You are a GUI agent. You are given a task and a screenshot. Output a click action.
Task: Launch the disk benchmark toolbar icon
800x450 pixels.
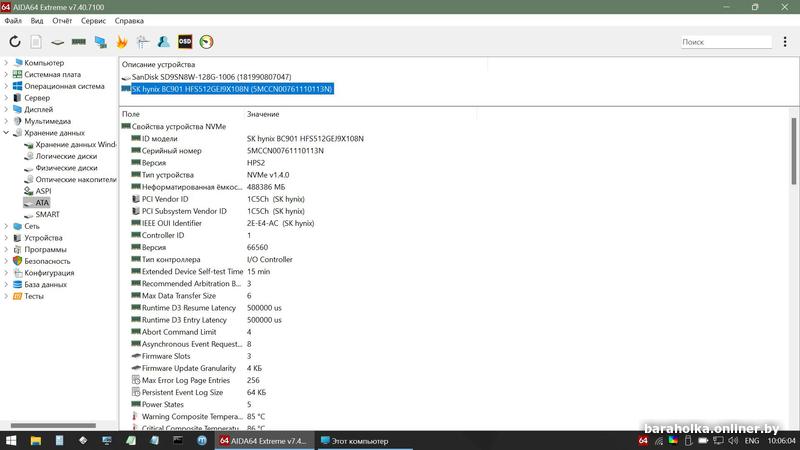57,42
